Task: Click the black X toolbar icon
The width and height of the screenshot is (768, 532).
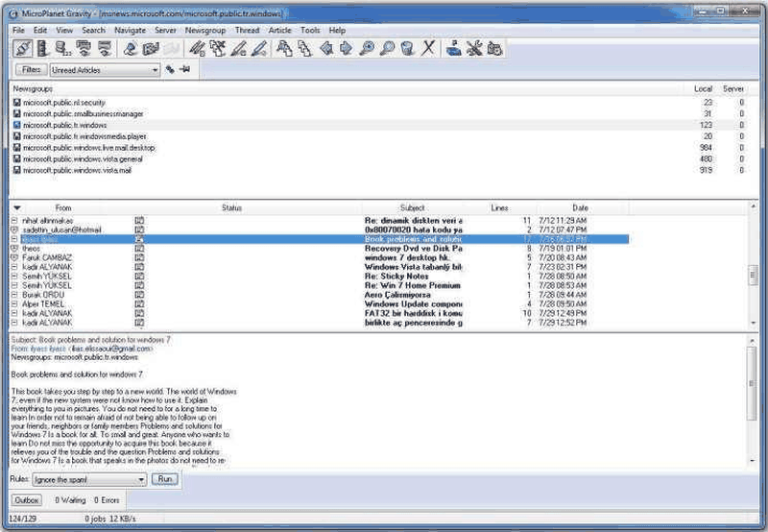Action: [428, 49]
